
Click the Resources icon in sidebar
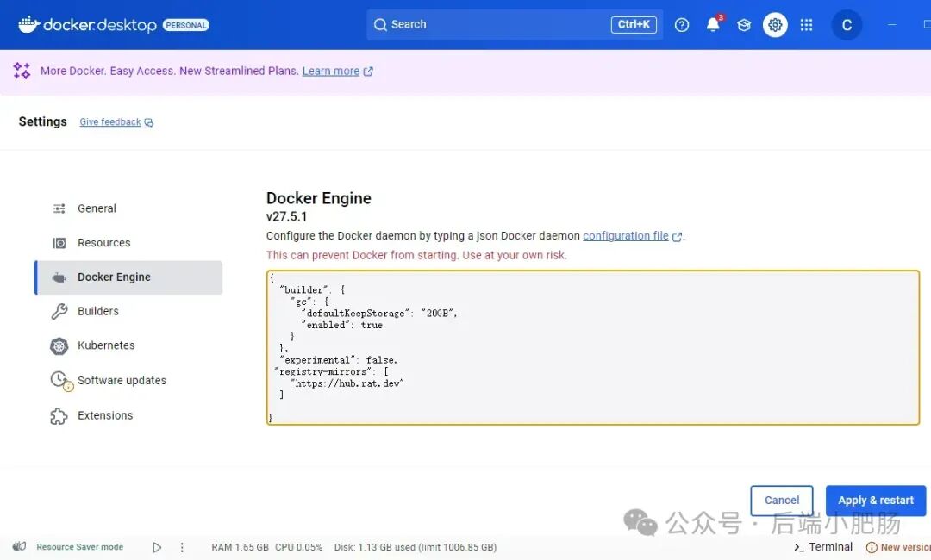click(x=59, y=243)
